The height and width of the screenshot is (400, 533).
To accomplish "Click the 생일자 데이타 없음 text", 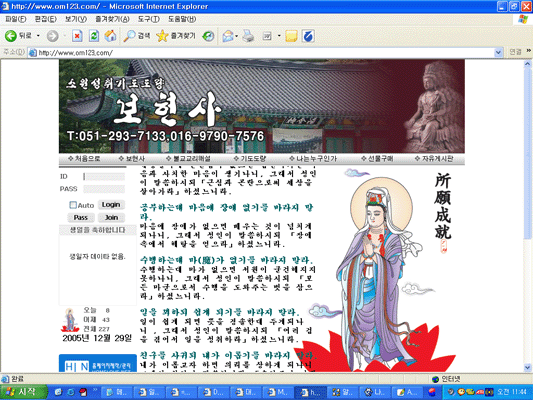I will click(98, 256).
